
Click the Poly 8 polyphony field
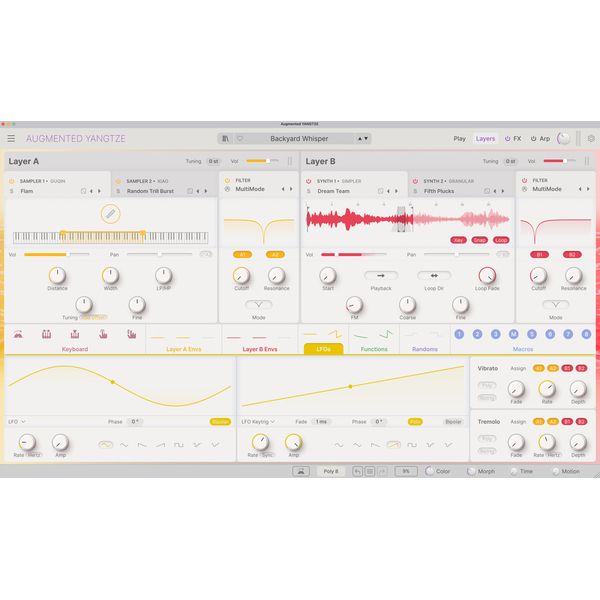331,471
